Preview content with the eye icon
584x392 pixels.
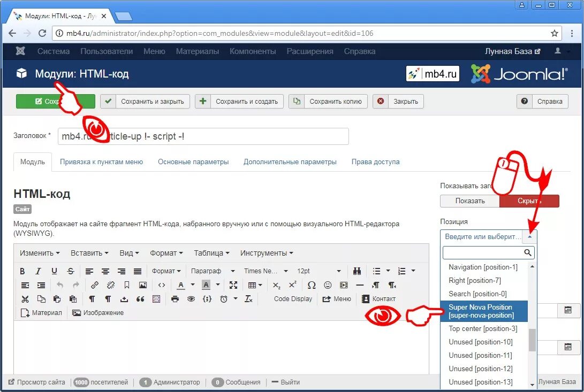pos(191,299)
